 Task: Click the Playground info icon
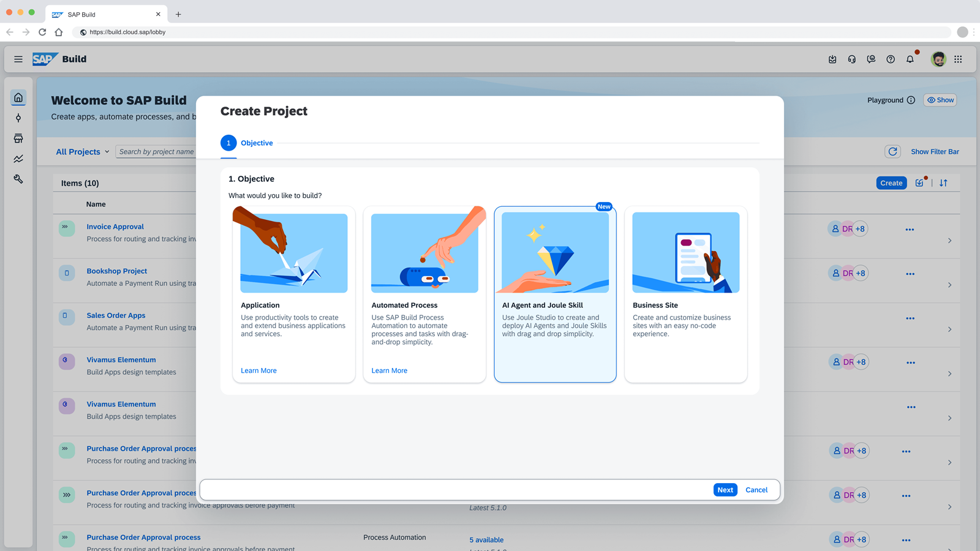[x=911, y=100]
